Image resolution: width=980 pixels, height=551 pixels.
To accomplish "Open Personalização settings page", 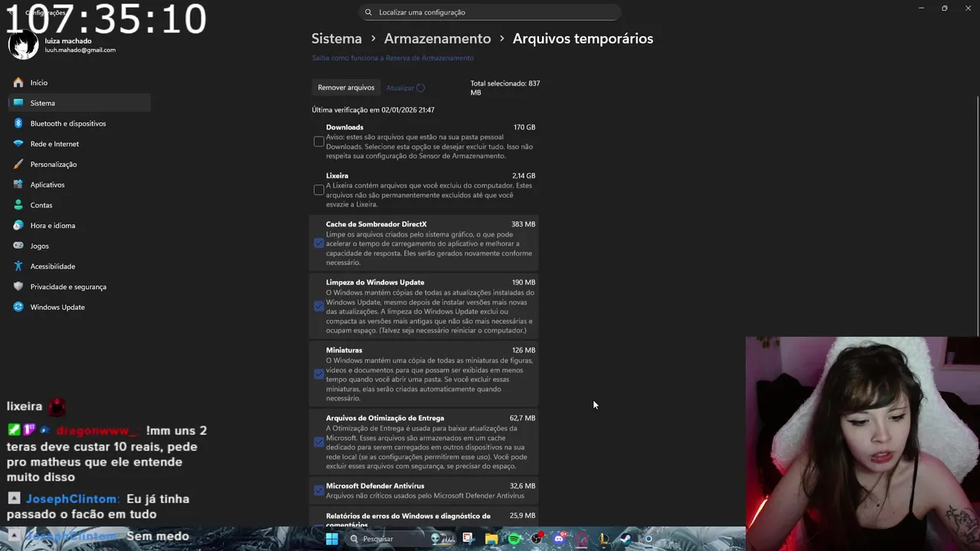I will coord(80,164).
